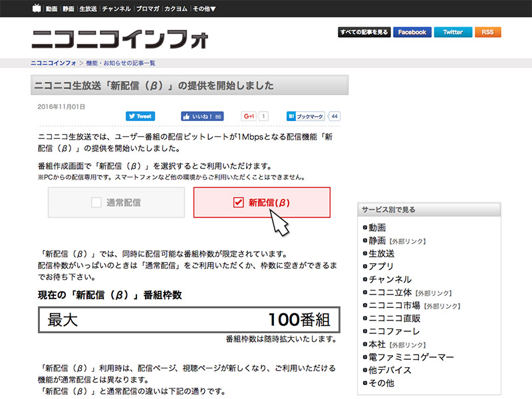This screenshot has width=532, height=399.
Task: Click the いいね! Facebook like button
Action: tap(202, 116)
